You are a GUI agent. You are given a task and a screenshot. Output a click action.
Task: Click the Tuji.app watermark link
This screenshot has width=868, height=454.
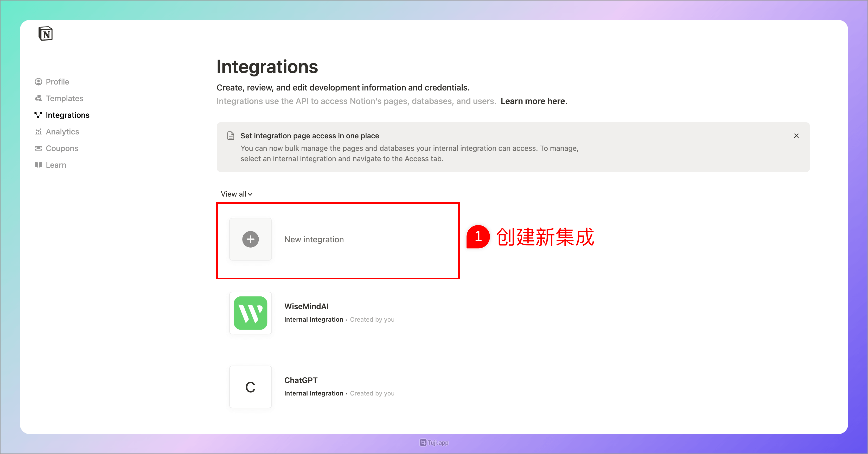[434, 443]
